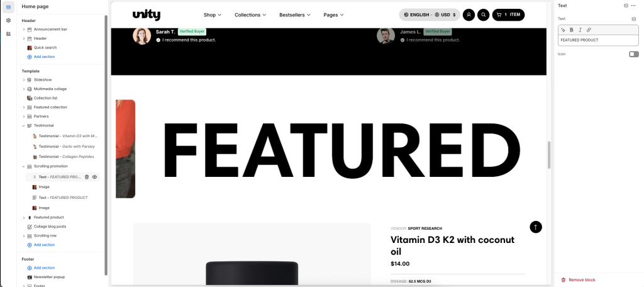This screenshot has height=287, width=644.
Task: Hide the selected Text block with eye icon
Action: pyautogui.click(x=94, y=177)
